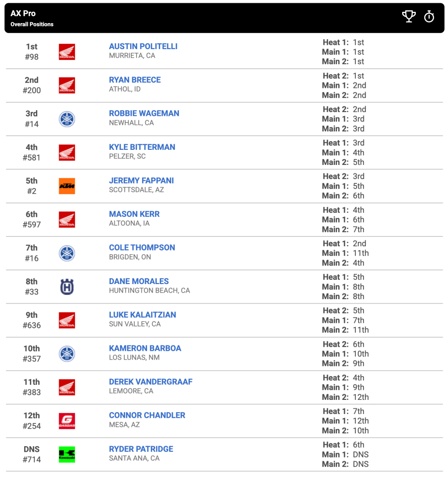Click Robbie Wageman's Yamaha logo
The width and height of the screenshot is (448, 484).
67,119
